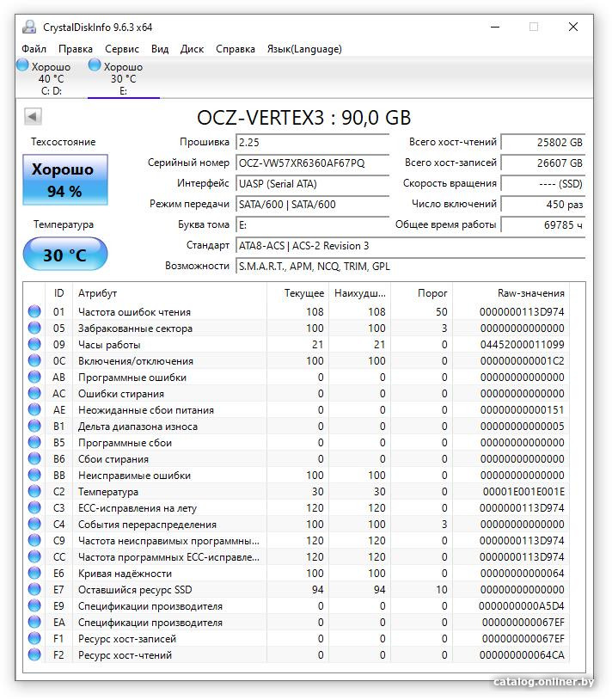
Task: Click the Прошивка field showing 2.25
Action: pyautogui.click(x=312, y=143)
